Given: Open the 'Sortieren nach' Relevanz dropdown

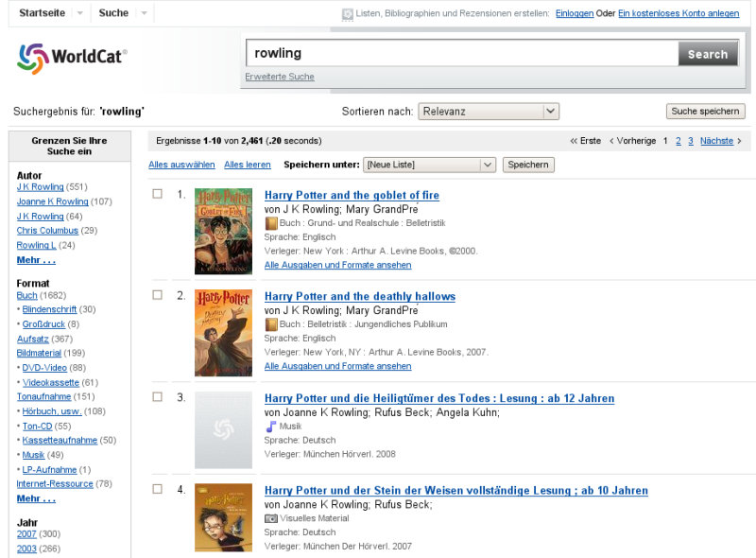Looking at the screenshot, I should coord(489,112).
